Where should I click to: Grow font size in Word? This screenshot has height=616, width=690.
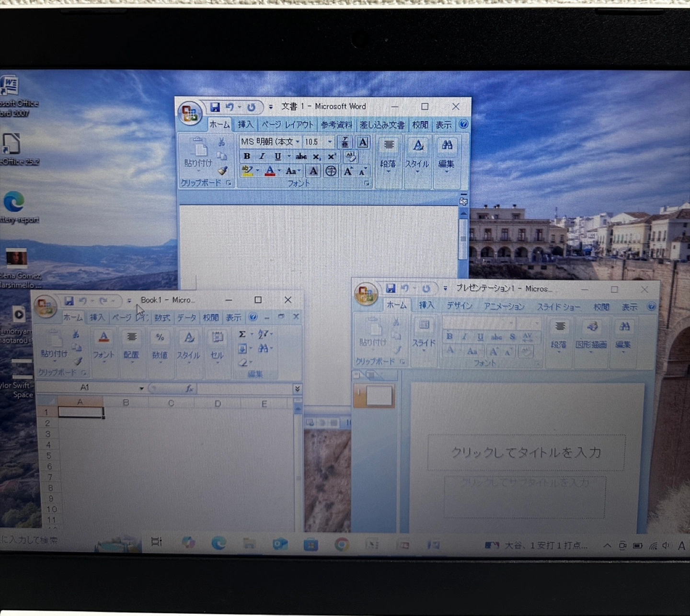point(348,171)
